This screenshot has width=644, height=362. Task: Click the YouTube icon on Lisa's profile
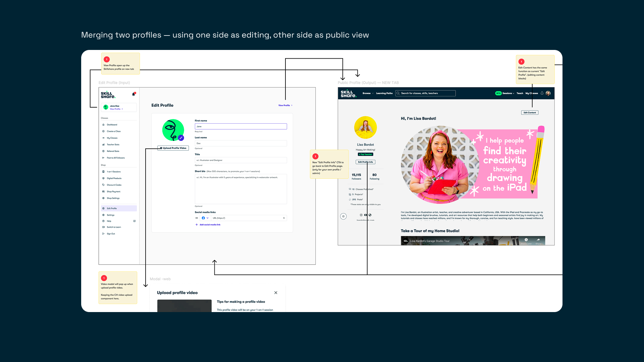click(x=366, y=215)
